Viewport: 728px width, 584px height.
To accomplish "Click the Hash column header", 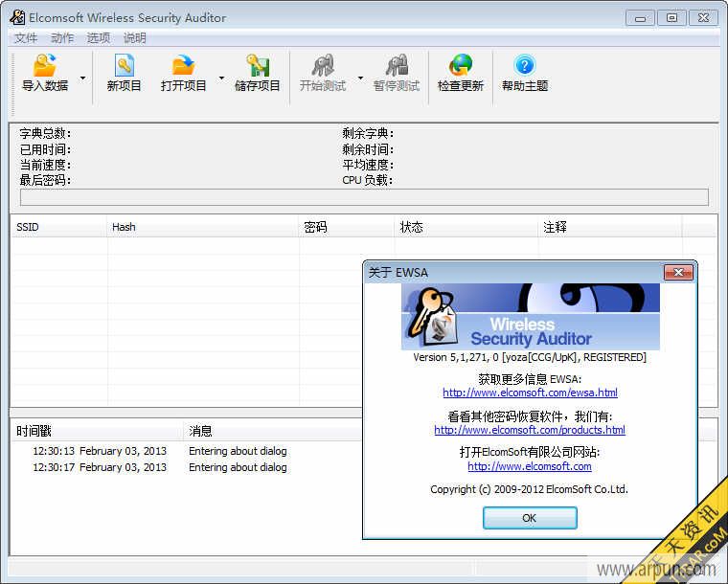I will (x=202, y=227).
